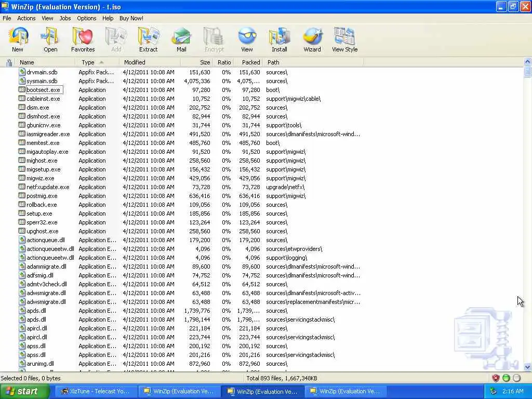Open the Jobs menu
Screen dimensions: 532x399
(65, 18)
